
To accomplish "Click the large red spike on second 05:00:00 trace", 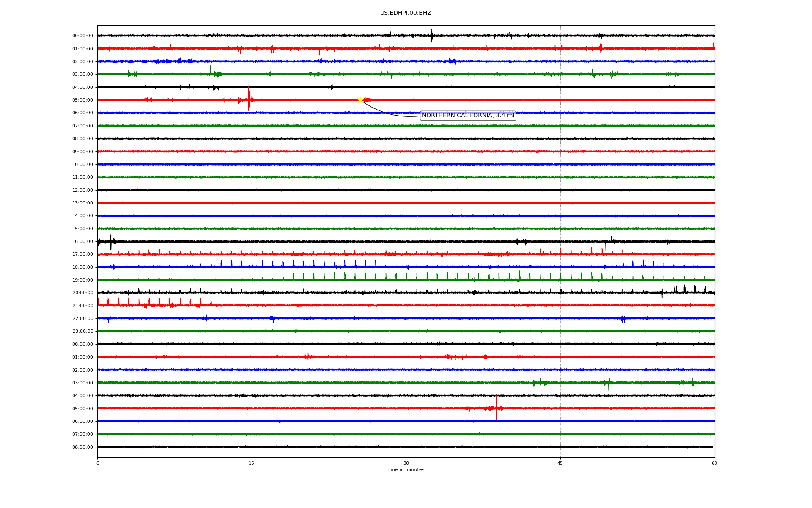I will pyautogui.click(x=496, y=407).
